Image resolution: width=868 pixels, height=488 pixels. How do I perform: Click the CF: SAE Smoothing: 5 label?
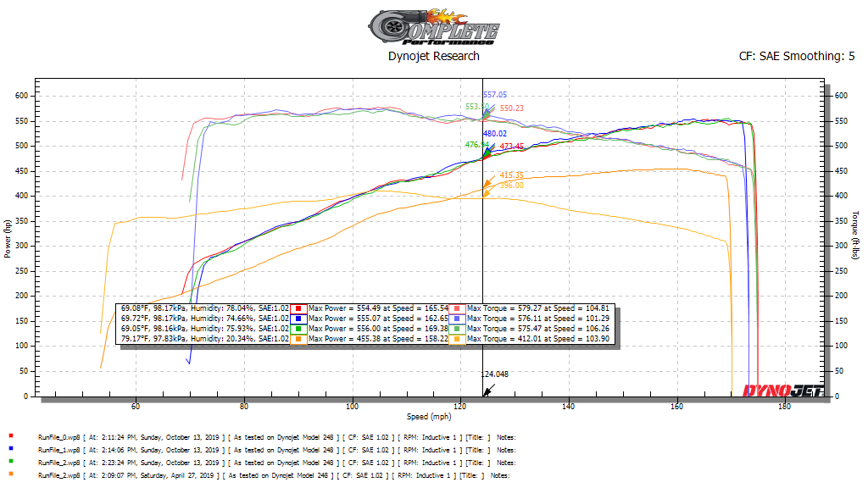(797, 56)
